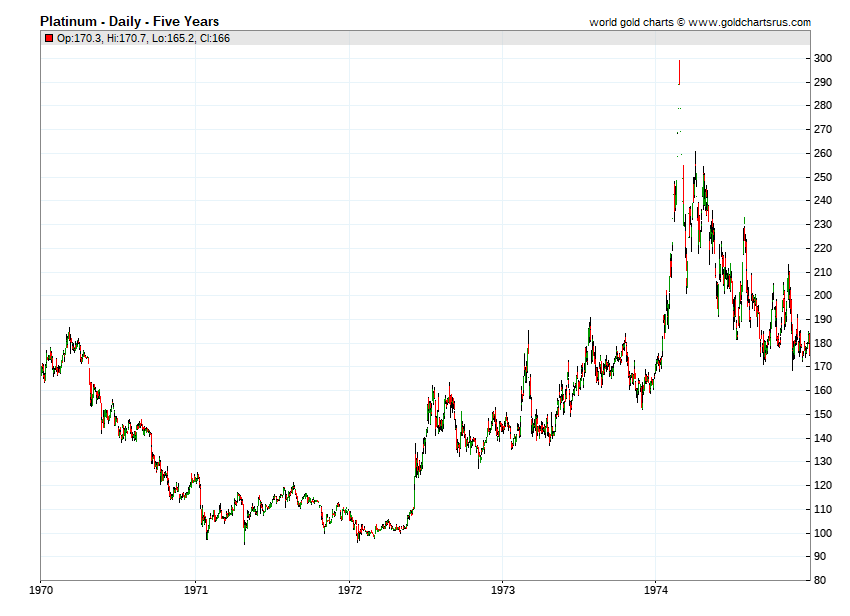Screen dimensions: 850x616
Task: Click the 1972 x-axis label
Action: (x=350, y=590)
